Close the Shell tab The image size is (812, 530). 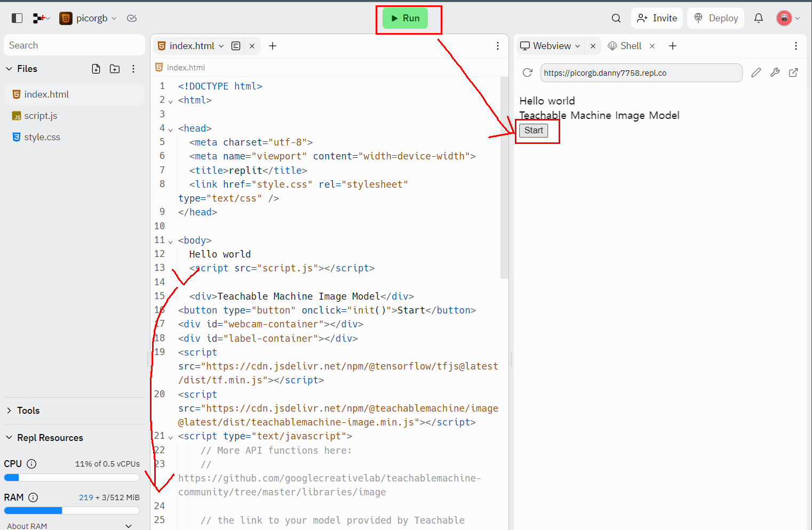[652, 46]
